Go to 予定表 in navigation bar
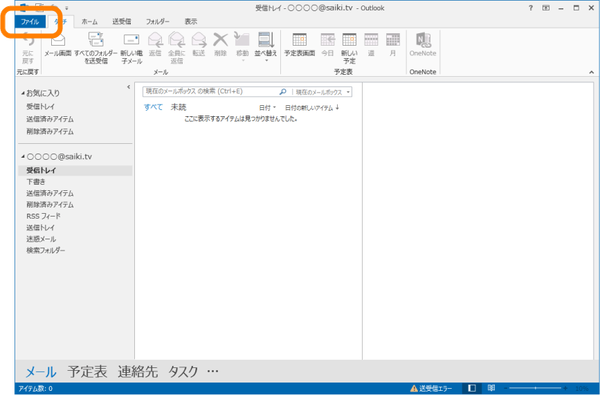 pyautogui.click(x=87, y=372)
